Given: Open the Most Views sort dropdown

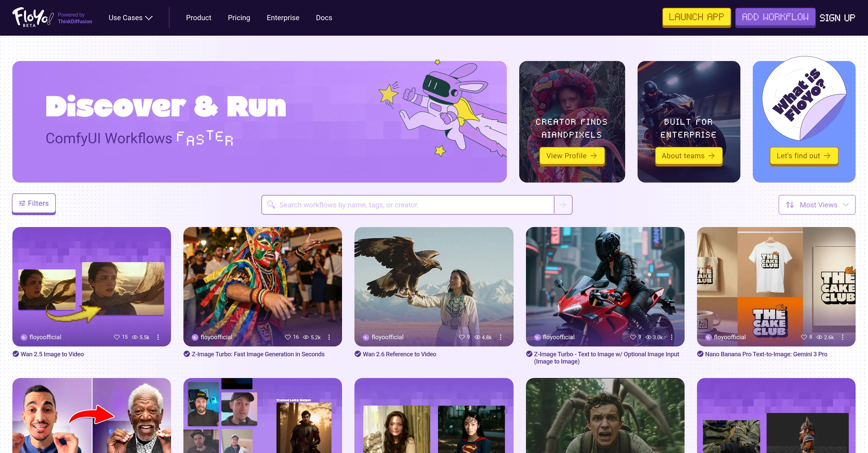Looking at the screenshot, I should [x=817, y=205].
